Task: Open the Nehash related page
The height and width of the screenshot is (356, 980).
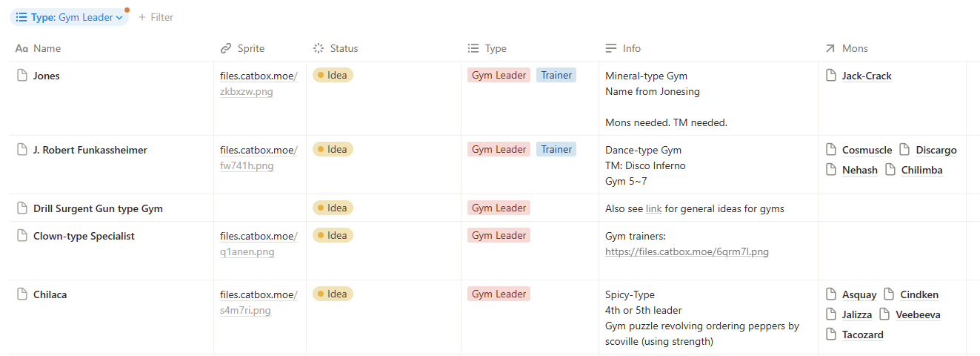Action: click(x=860, y=170)
